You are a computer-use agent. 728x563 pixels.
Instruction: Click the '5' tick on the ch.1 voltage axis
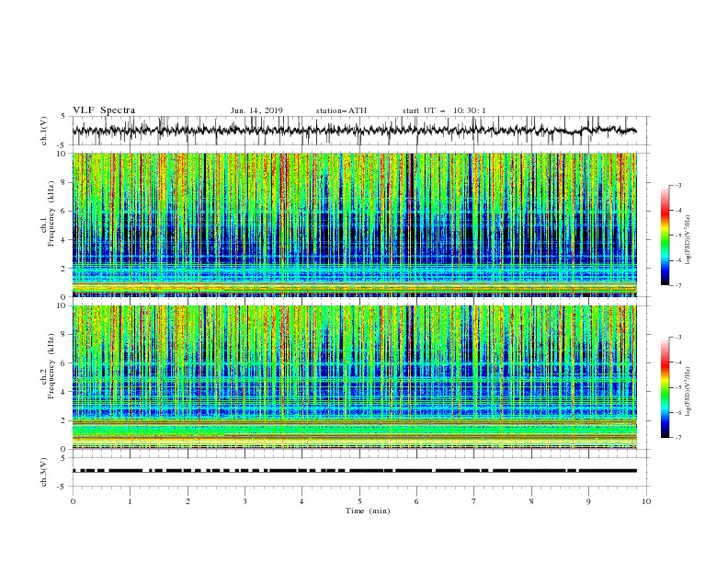[x=63, y=116]
